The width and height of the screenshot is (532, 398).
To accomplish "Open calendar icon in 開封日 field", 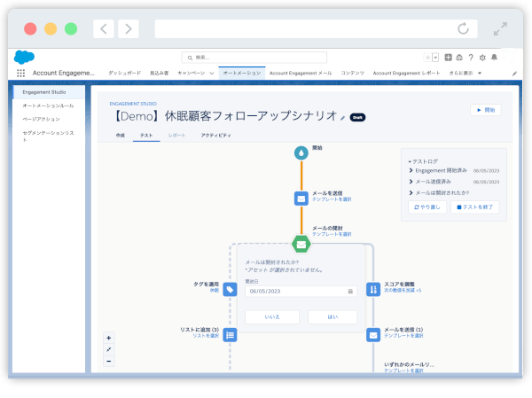I will point(350,291).
